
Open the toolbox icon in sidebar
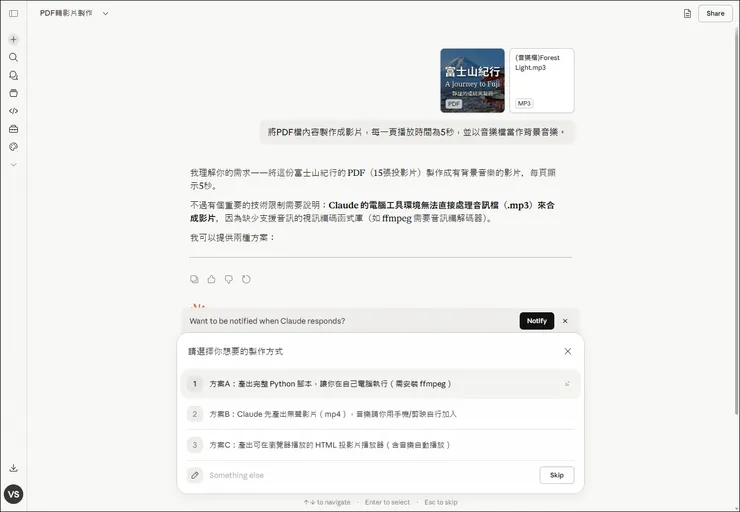(14, 129)
